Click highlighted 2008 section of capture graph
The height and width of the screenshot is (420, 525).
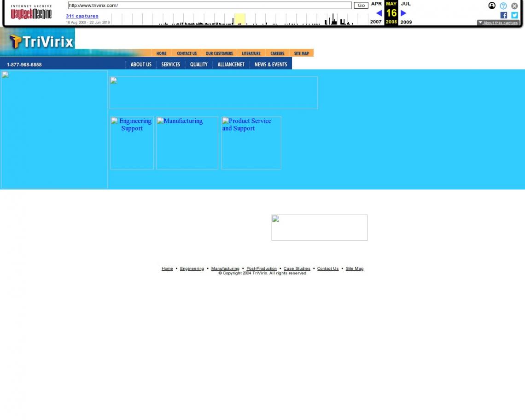tap(240, 19)
